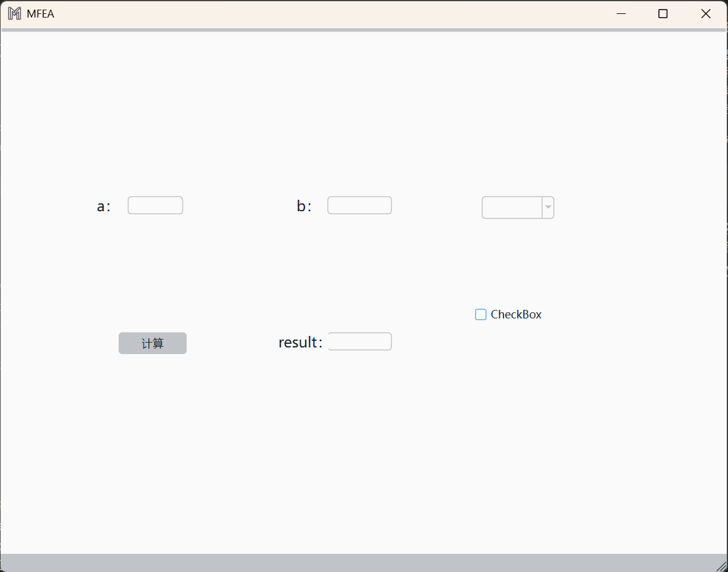Click the empty combo box field

tap(512, 208)
